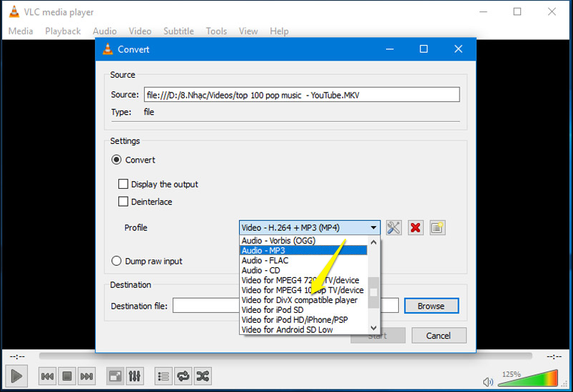Click the VLC cone icon in main title bar
This screenshot has width=573, height=392.
[14, 11]
